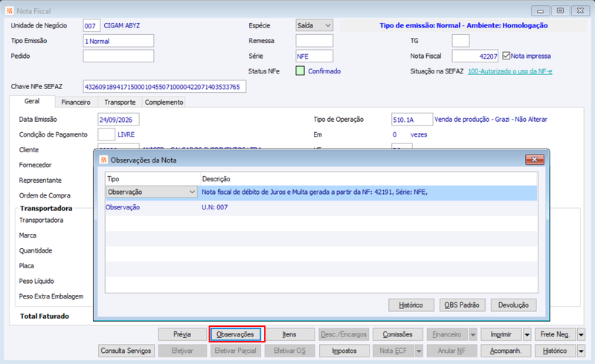Screen dimensions: 595x364
Task: Click the Itens button
Action: pyautogui.click(x=289, y=334)
